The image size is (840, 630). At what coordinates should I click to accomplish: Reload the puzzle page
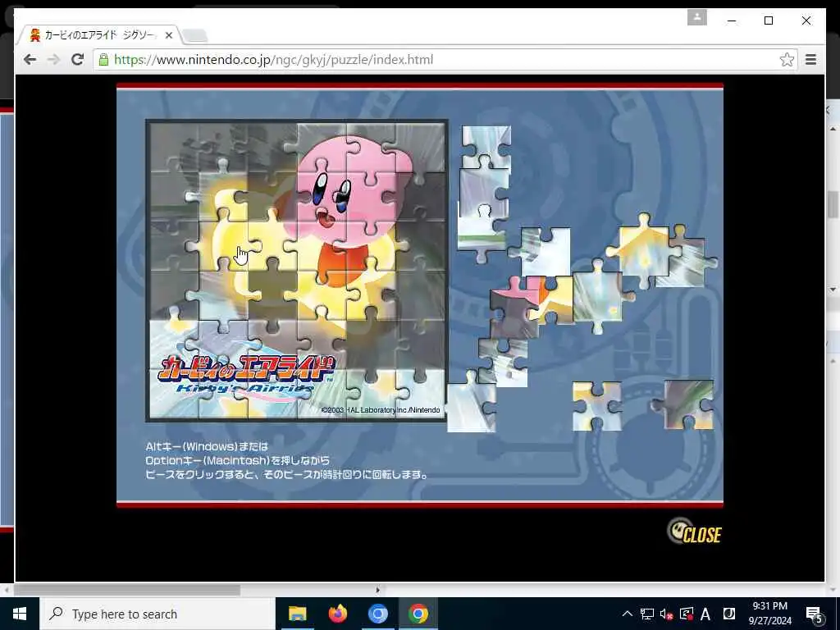pyautogui.click(x=78, y=59)
